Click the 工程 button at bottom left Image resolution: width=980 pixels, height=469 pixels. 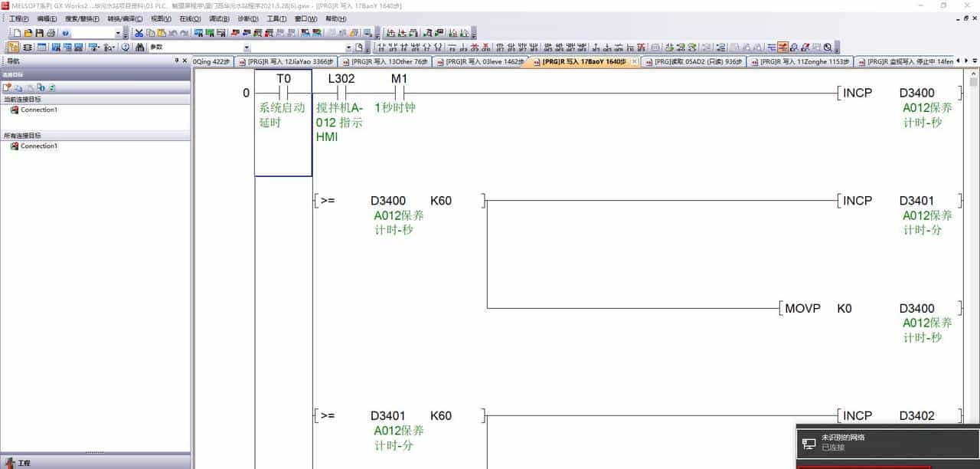(x=24, y=463)
